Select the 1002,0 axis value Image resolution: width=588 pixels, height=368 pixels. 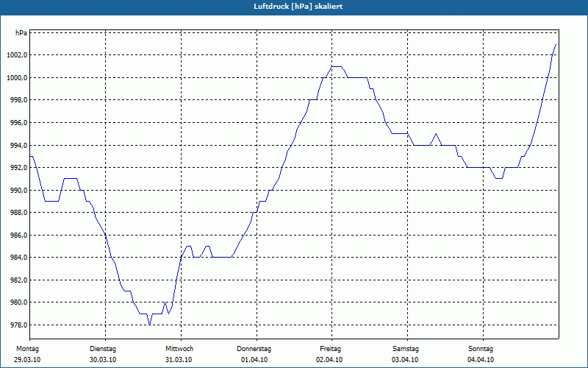pos(17,55)
